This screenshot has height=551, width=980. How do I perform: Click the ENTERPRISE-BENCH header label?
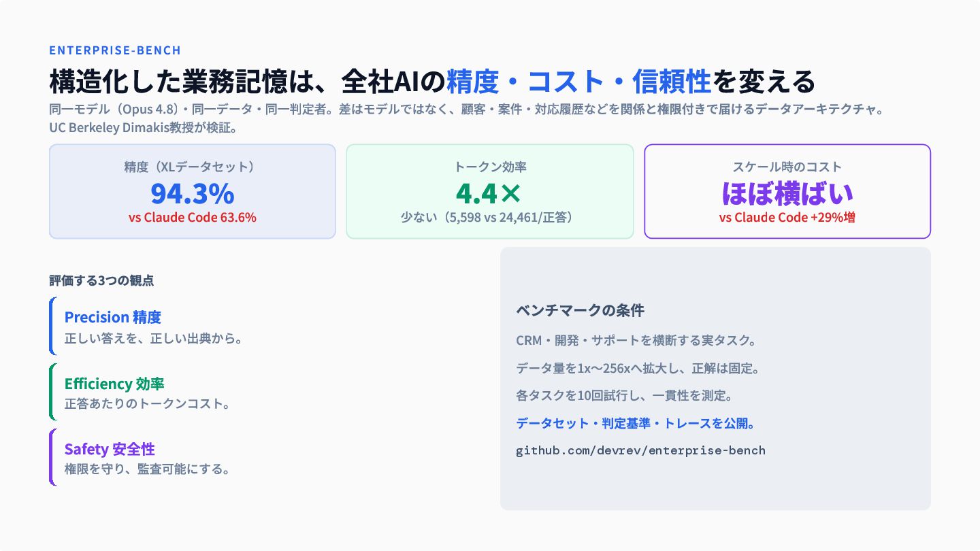(x=115, y=50)
